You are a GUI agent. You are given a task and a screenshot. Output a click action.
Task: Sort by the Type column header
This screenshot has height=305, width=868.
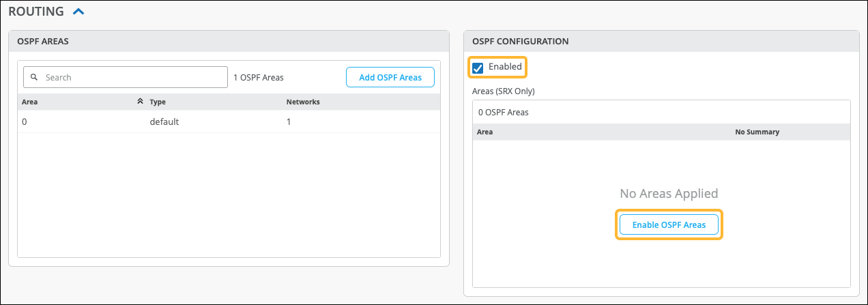[158, 102]
